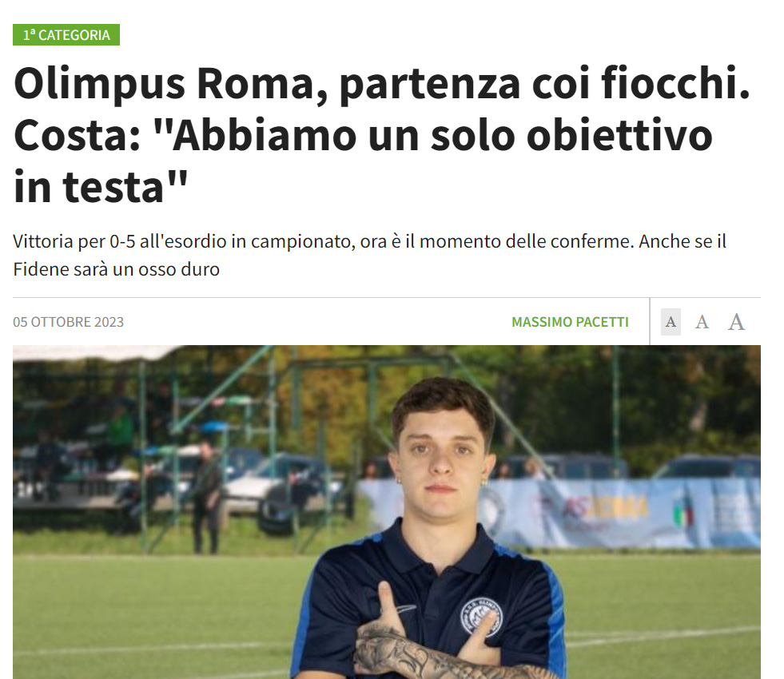Select the largest font size A
Screen dimensions: 784x679
click(x=736, y=322)
